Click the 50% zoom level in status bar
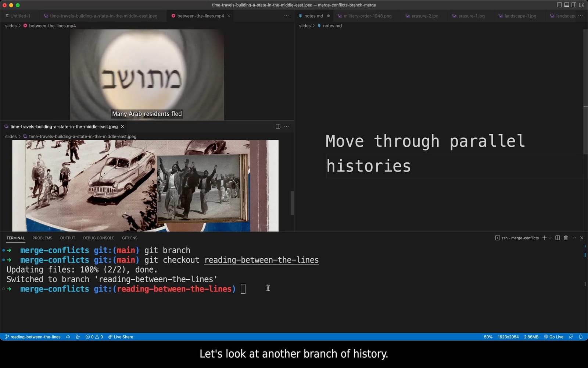588x368 pixels. click(488, 337)
